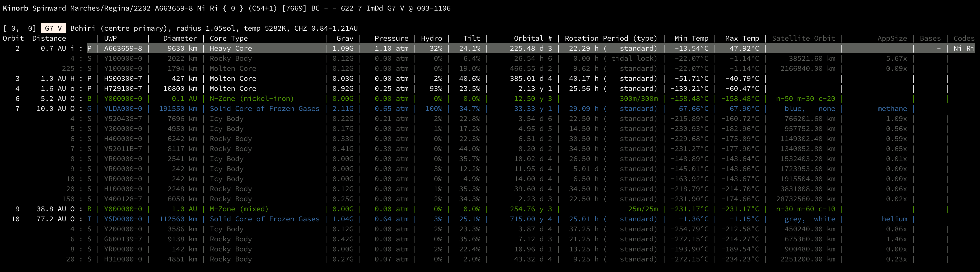Select the 38521.60 km satellite orbit value
Viewport: 980px width, 272px height.
pyautogui.click(x=812, y=59)
